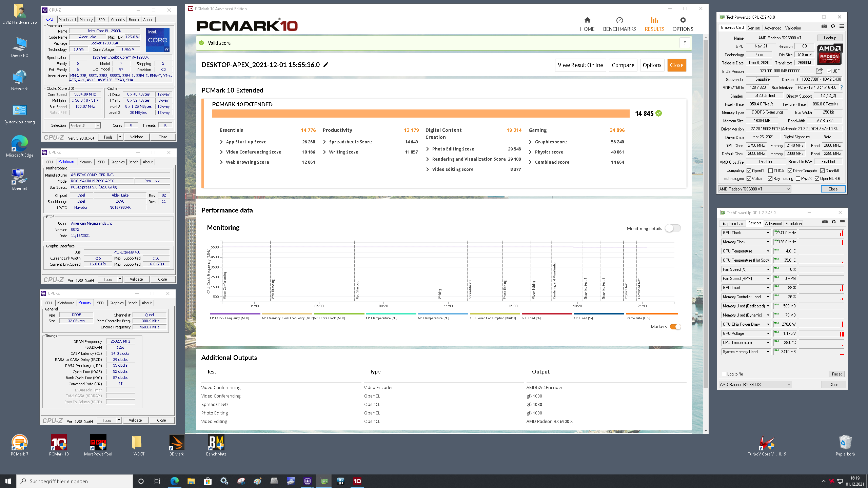The image size is (868, 488).
Task: Enable Log to file checkbox
Action: pyautogui.click(x=724, y=374)
